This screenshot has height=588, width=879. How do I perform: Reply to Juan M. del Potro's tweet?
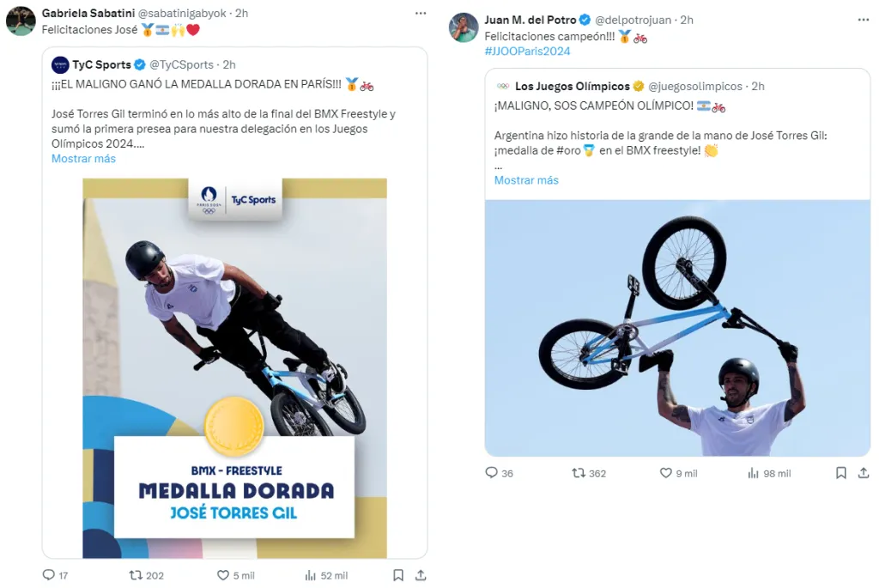pos(492,473)
